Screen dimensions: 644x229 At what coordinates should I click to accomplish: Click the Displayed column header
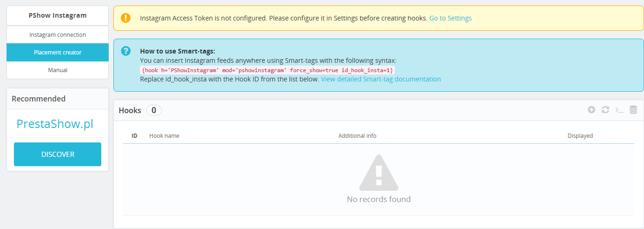(580, 136)
